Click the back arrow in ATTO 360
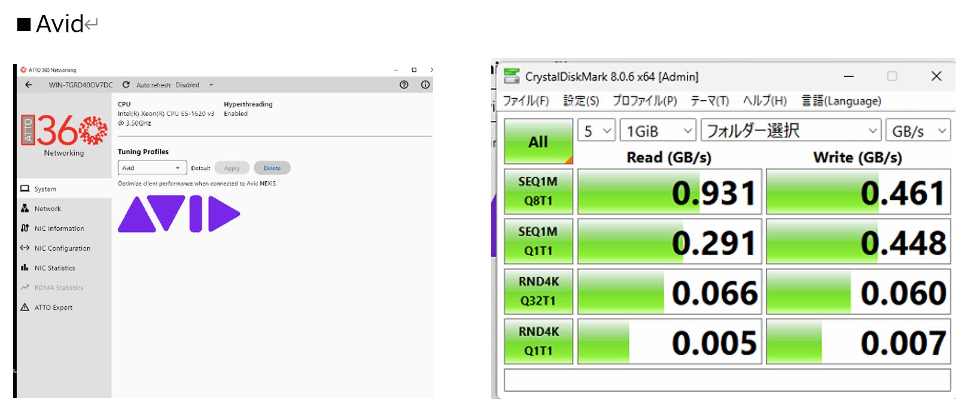Viewport: 980px width, 408px height. [x=28, y=85]
